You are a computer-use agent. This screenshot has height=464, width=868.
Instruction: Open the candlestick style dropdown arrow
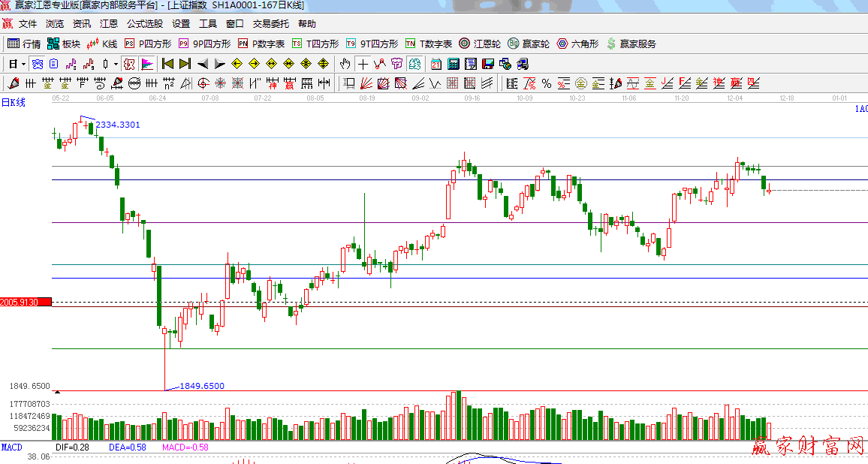tap(116, 64)
